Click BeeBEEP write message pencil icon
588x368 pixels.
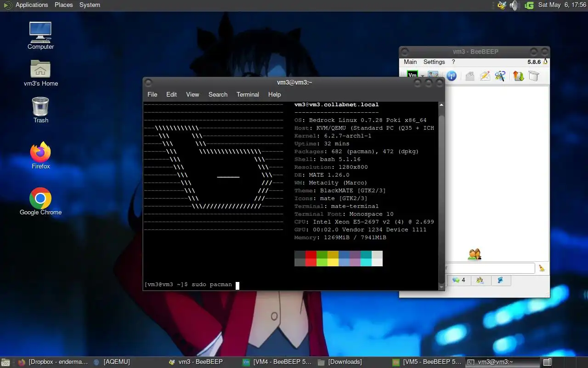[485, 76]
